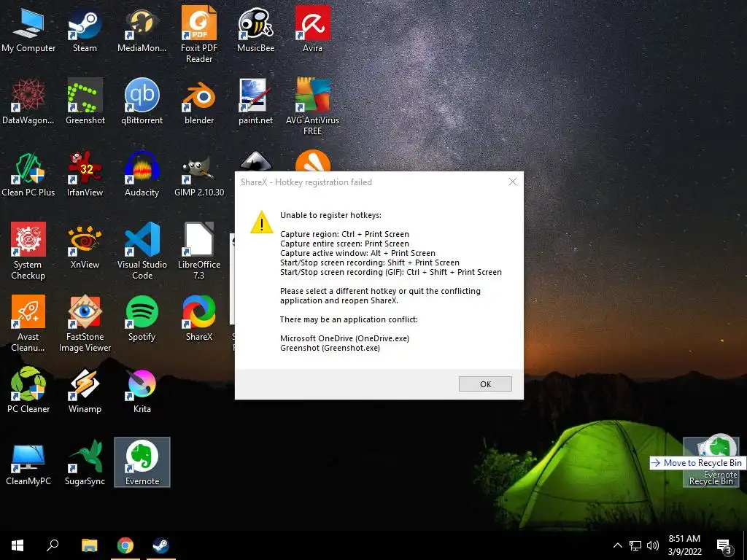Screen dimensions: 747x560
Task: Open the taskbar search
Action: click(x=53, y=545)
